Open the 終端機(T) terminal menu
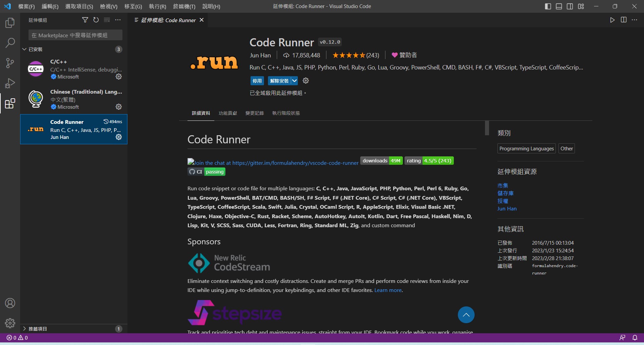Image resolution: width=644 pixels, height=345 pixels. 184,6
